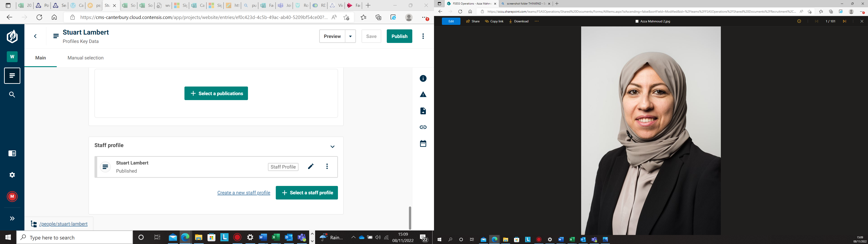
Task: Expand left sidebar with double chevron icon
Action: coord(12,218)
